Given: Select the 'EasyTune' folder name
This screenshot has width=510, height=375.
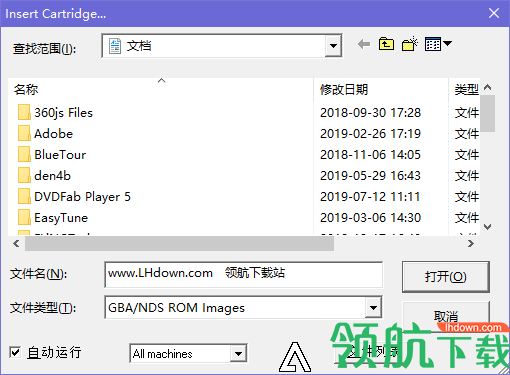Looking at the screenshot, I should point(61,218).
